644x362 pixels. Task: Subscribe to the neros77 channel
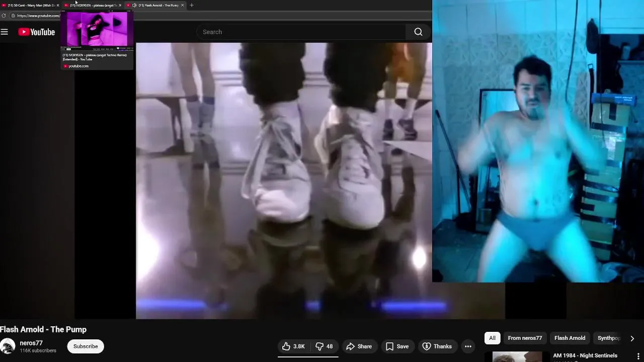pos(86,346)
